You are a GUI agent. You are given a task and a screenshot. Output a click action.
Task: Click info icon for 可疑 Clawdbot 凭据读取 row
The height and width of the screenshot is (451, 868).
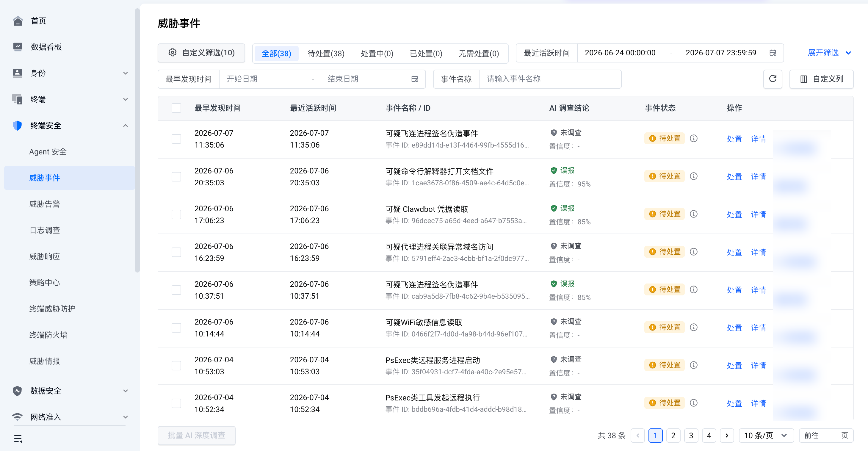coord(693,214)
